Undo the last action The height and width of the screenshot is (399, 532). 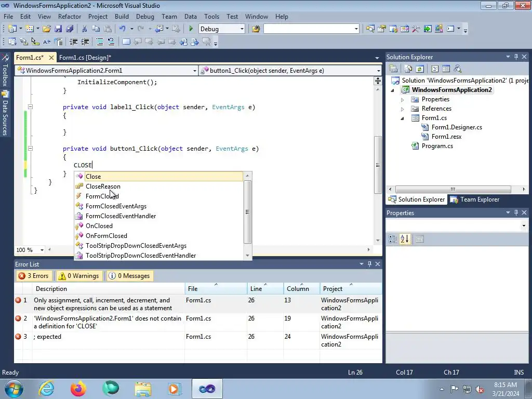(x=123, y=29)
